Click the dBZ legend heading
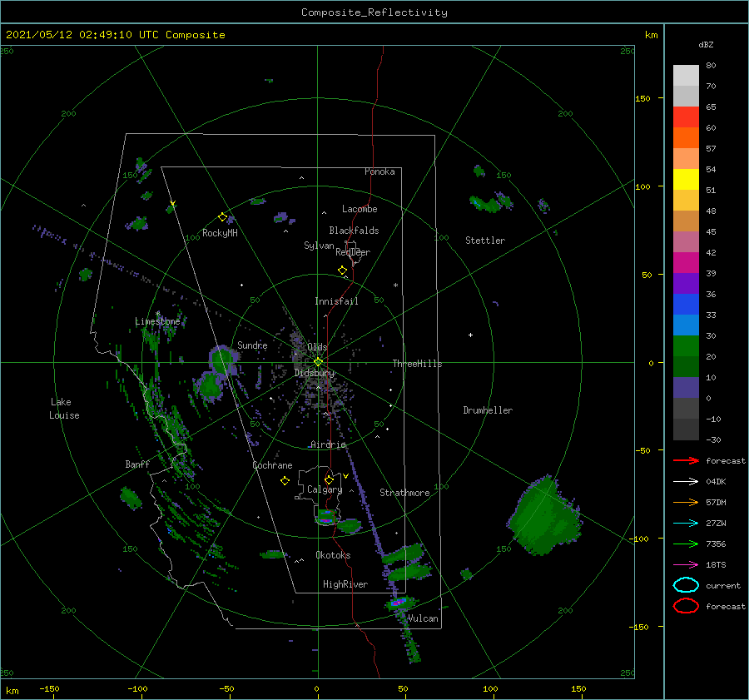The height and width of the screenshot is (700, 749). coord(706,44)
